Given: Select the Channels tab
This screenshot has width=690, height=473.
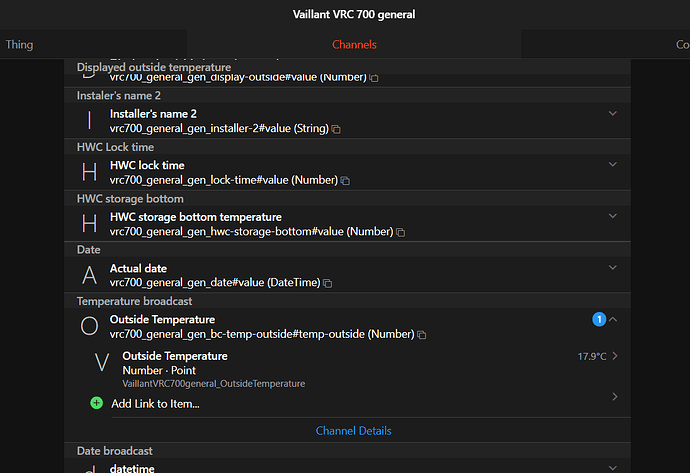Looking at the screenshot, I should 354,44.
